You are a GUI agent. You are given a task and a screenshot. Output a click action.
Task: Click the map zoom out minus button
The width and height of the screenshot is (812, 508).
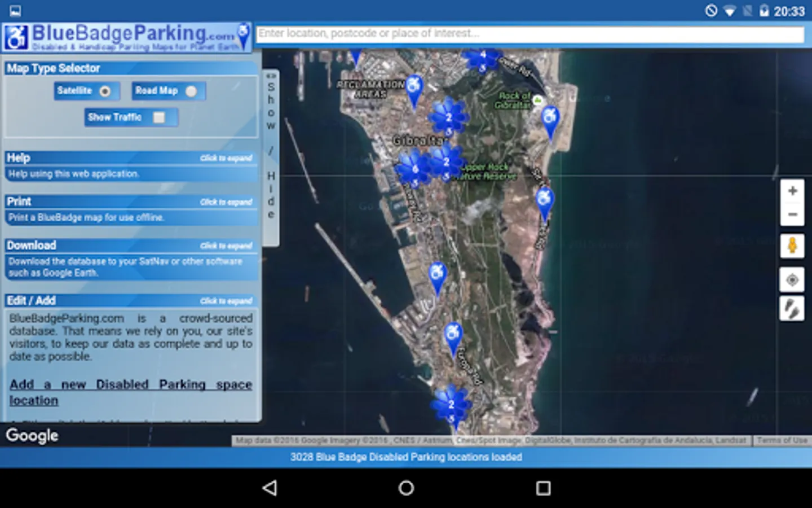[x=792, y=214]
